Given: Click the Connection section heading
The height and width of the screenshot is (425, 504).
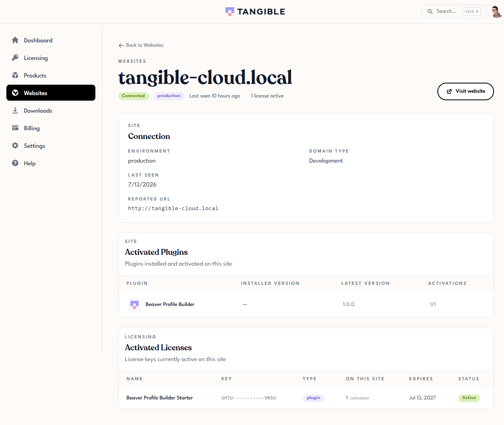Looking at the screenshot, I should pyautogui.click(x=149, y=136).
